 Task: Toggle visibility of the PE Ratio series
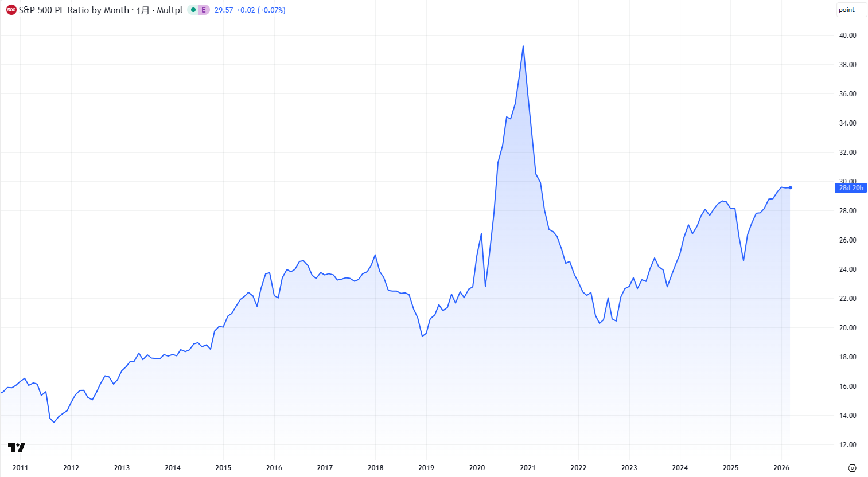tap(194, 10)
